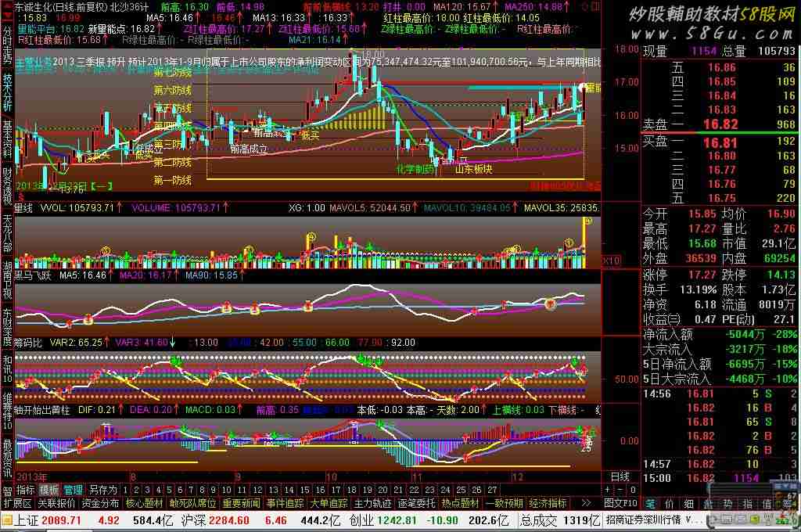801x532 pixels.
Task: Open the 经济指标 tab
Action: click(548, 503)
